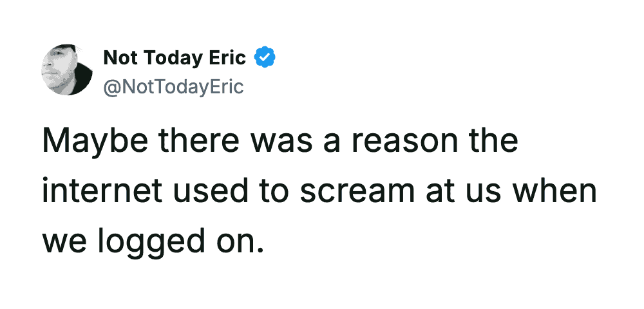This screenshot has height=309, width=644.
Task: Click the word "Today" in the display name
Action: pos(175,58)
